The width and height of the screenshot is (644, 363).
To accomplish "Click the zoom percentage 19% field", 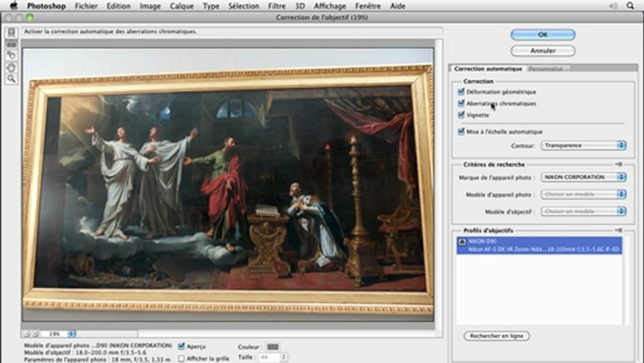I will (x=54, y=334).
